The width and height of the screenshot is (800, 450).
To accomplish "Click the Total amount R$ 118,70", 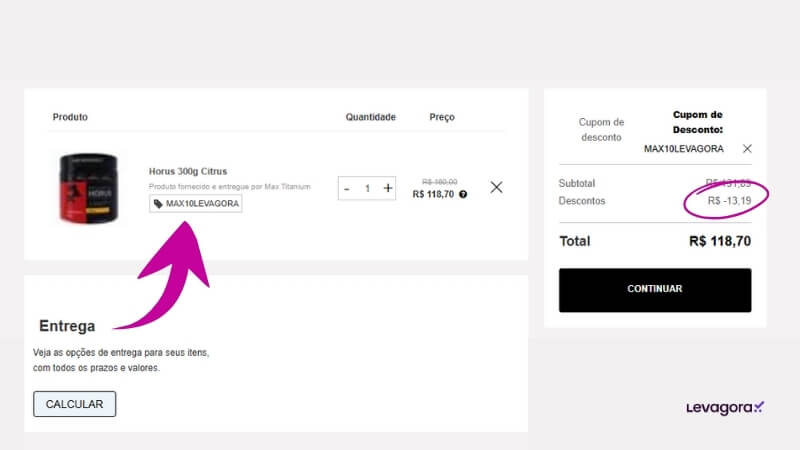I will point(720,241).
